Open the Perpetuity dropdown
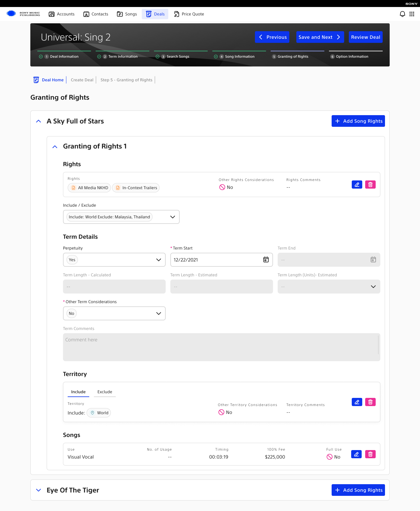Image resolution: width=420 pixels, height=511 pixels. 114,260
